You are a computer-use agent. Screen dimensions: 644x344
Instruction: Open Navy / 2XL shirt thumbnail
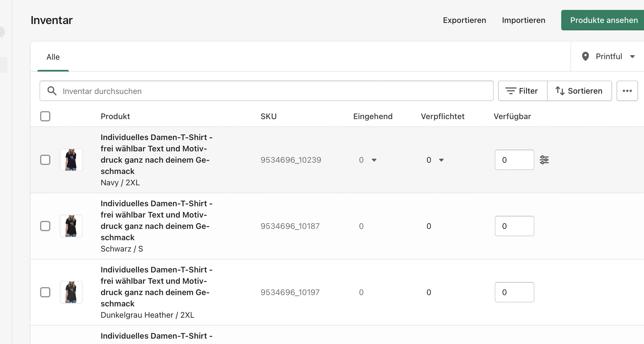coord(71,160)
